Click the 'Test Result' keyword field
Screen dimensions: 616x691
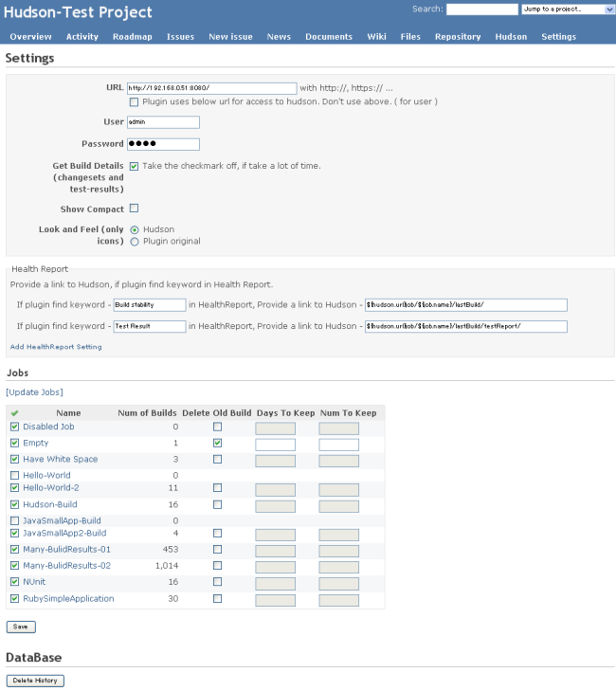pyautogui.click(x=150, y=327)
